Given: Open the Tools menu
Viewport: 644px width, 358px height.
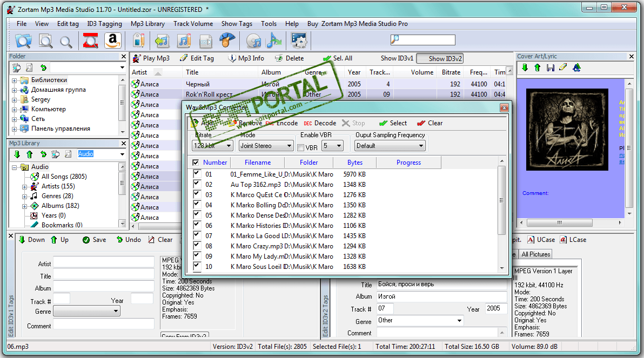Looking at the screenshot, I should tap(269, 24).
